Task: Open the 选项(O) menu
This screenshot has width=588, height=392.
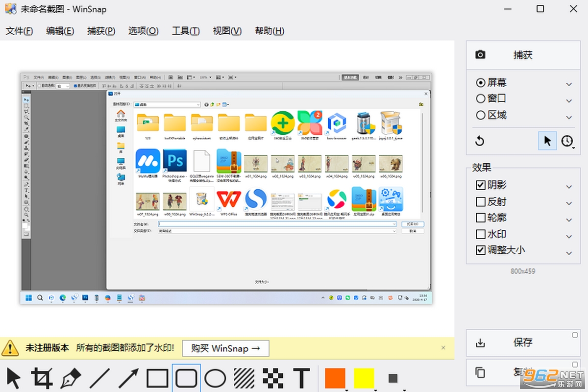Action: pyautogui.click(x=144, y=31)
